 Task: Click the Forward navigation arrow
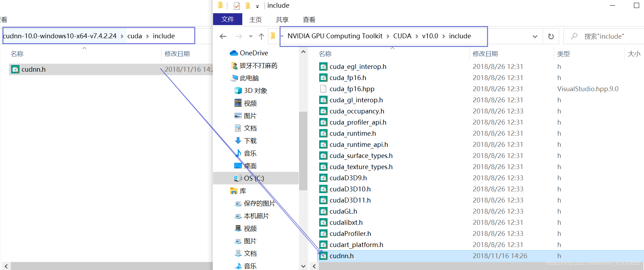pyautogui.click(x=239, y=36)
